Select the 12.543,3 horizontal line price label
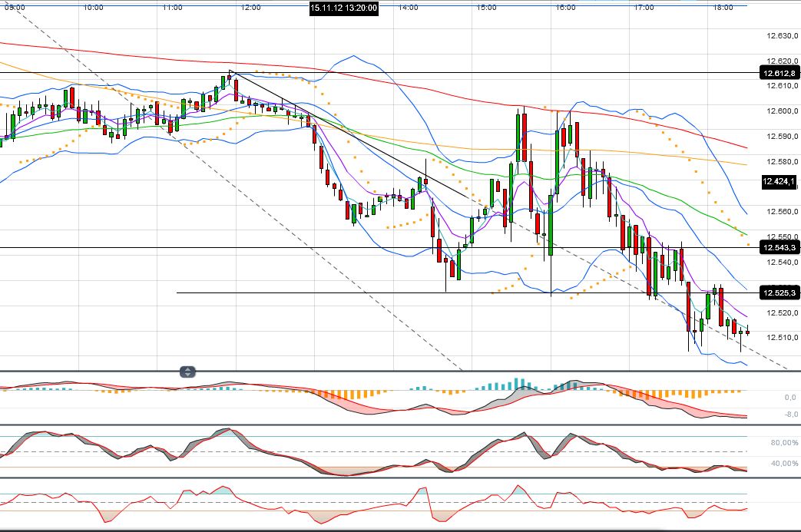801x532 pixels. click(779, 248)
